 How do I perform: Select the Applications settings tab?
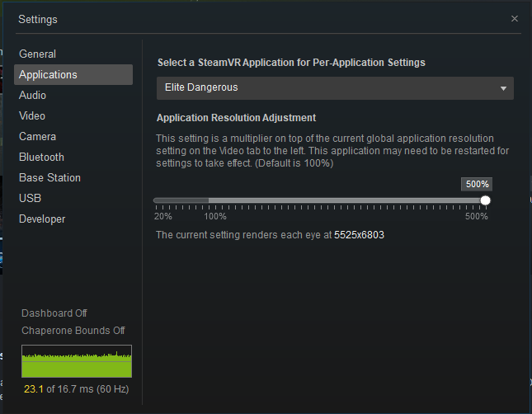click(73, 75)
